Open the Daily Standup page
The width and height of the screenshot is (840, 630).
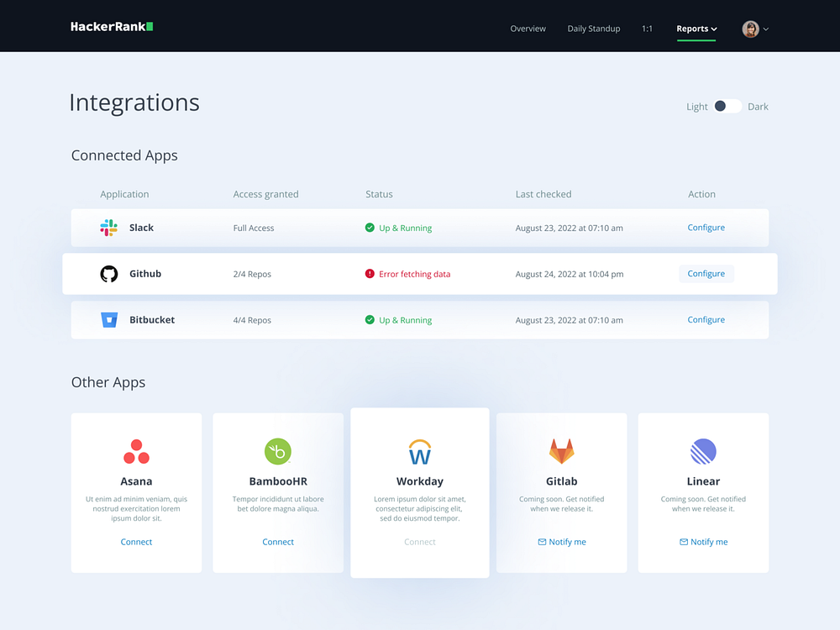point(593,29)
